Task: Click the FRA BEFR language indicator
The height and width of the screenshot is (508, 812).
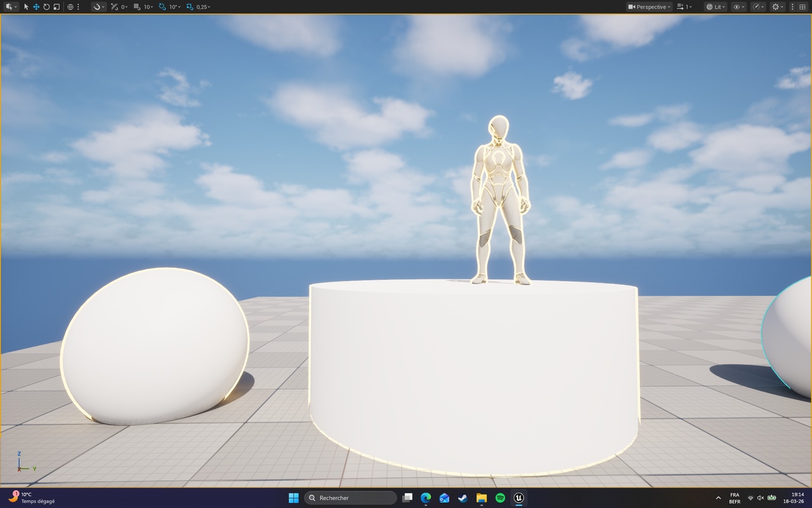Action: (x=735, y=498)
